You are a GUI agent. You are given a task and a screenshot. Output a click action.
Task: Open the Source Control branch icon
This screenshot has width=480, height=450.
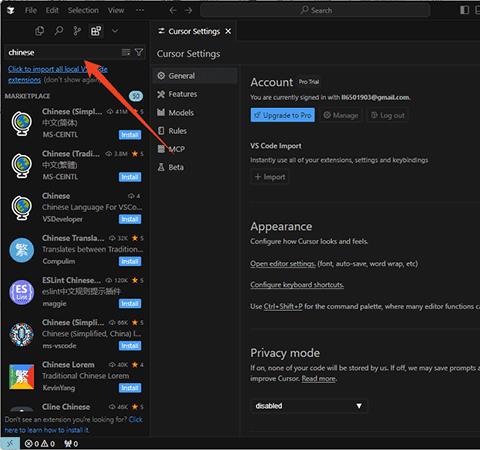(x=77, y=31)
